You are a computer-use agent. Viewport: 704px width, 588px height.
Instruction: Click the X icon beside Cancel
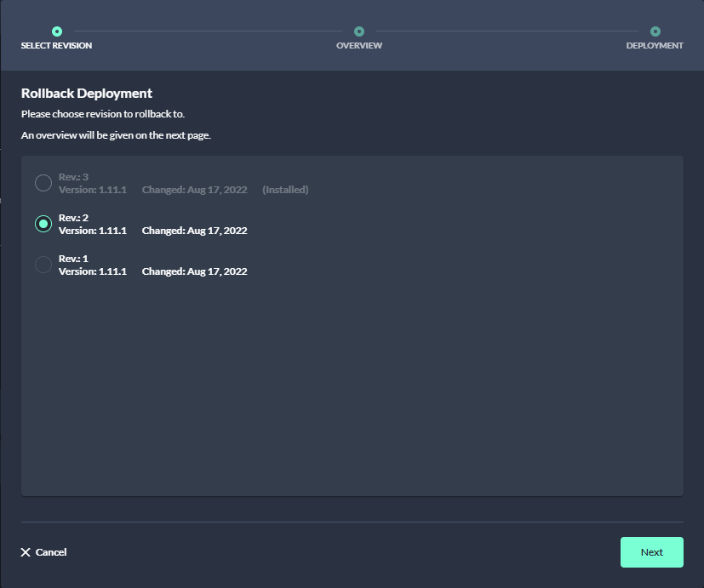26,552
